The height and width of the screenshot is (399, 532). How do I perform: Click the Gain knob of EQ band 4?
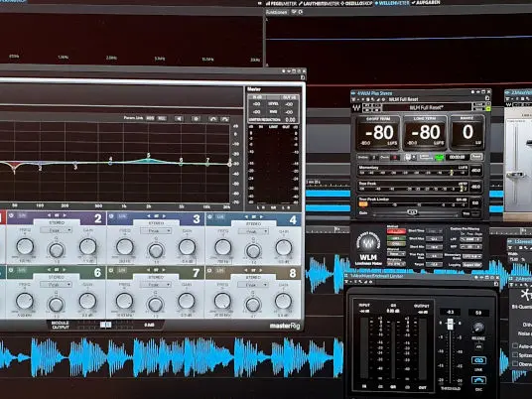[x=284, y=248]
